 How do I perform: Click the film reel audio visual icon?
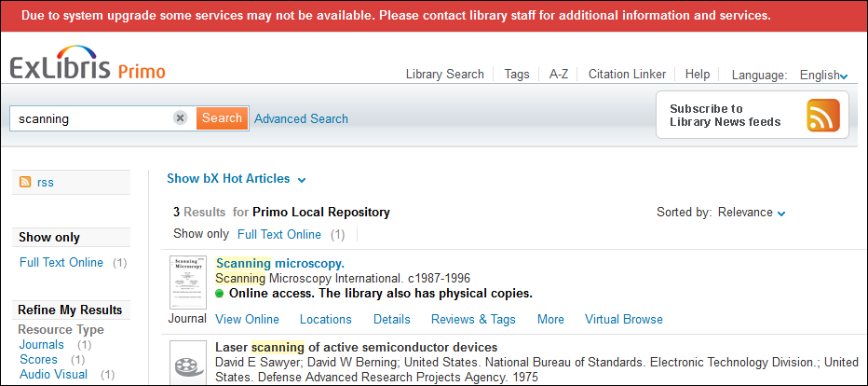pos(187,362)
